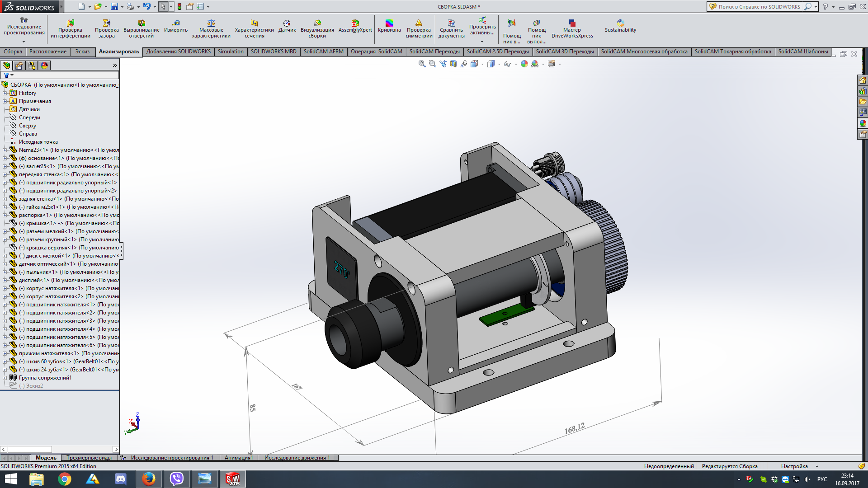
Task: Expand Группа сопряжений1 (Mates) folder
Action: (x=5, y=378)
